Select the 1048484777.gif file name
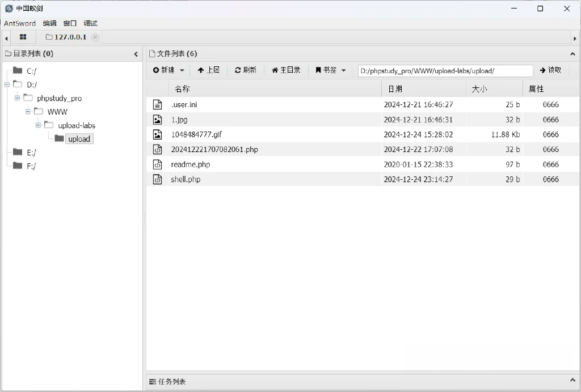The width and height of the screenshot is (581, 392). coord(196,134)
